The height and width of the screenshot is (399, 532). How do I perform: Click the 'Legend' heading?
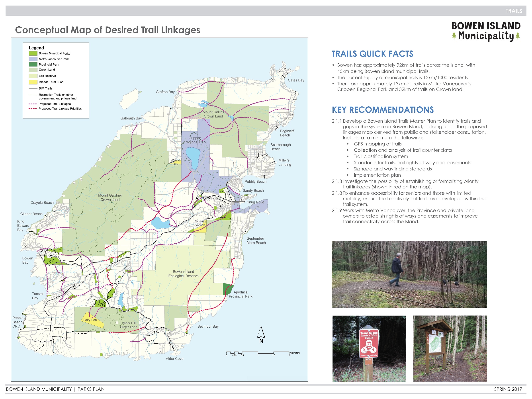[x=36, y=48]
